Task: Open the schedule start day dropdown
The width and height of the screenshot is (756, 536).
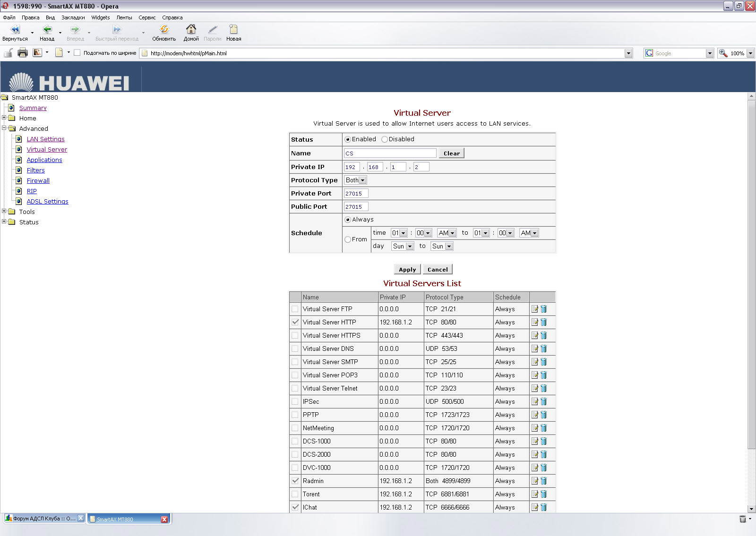Action: pos(403,246)
